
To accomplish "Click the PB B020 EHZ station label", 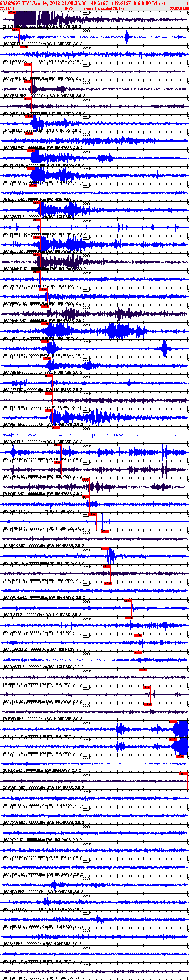I will [x=13, y=200].
